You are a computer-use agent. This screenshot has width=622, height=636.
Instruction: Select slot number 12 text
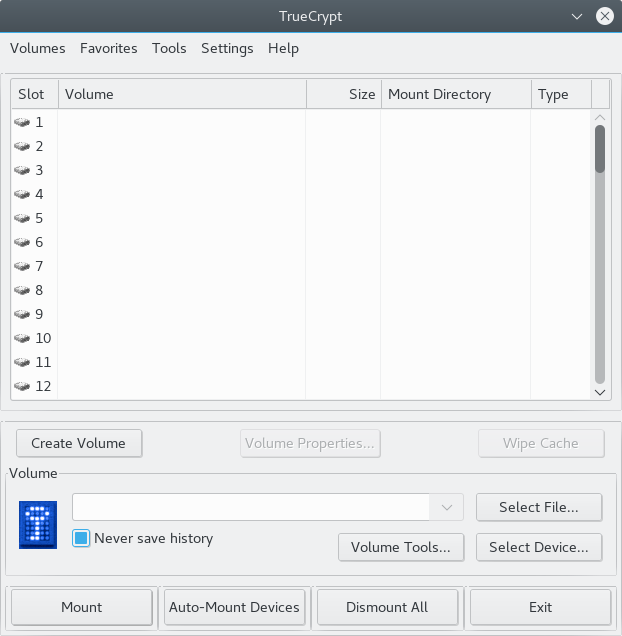tap(43, 386)
